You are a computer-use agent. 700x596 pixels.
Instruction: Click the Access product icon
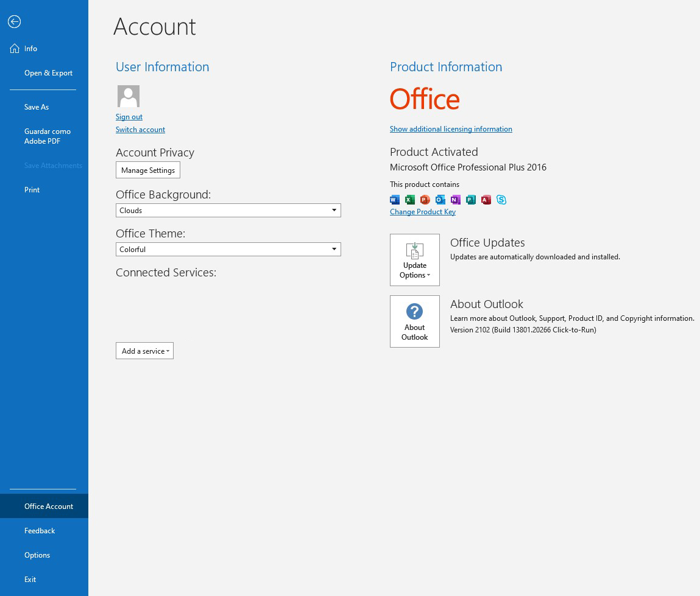[x=486, y=200]
